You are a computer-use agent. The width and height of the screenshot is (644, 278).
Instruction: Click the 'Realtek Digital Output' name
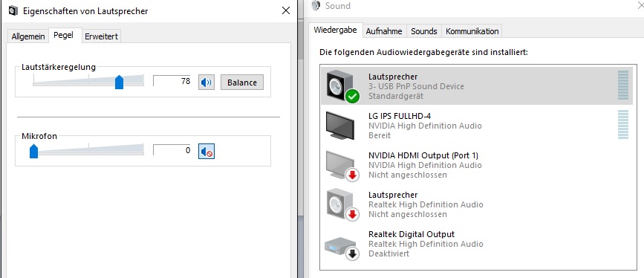point(411,234)
